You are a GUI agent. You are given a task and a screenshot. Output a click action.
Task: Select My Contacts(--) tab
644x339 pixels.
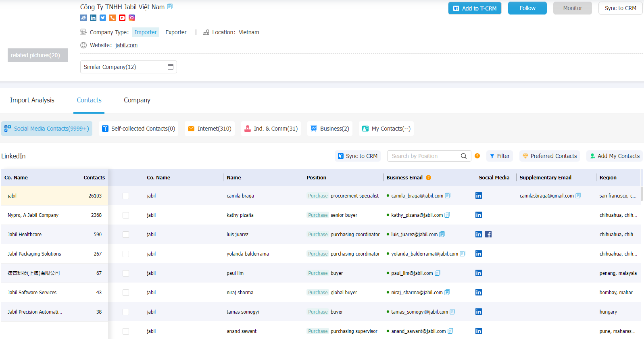tap(386, 129)
